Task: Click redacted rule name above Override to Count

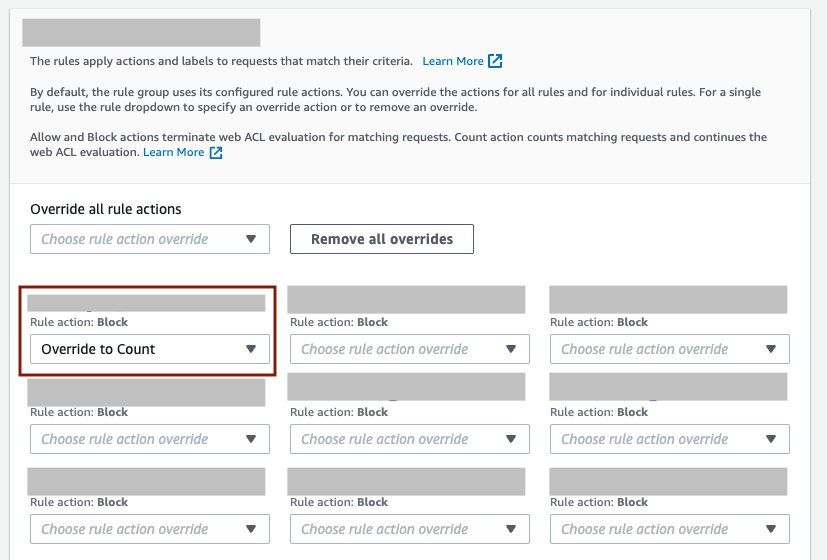Action: point(146,303)
